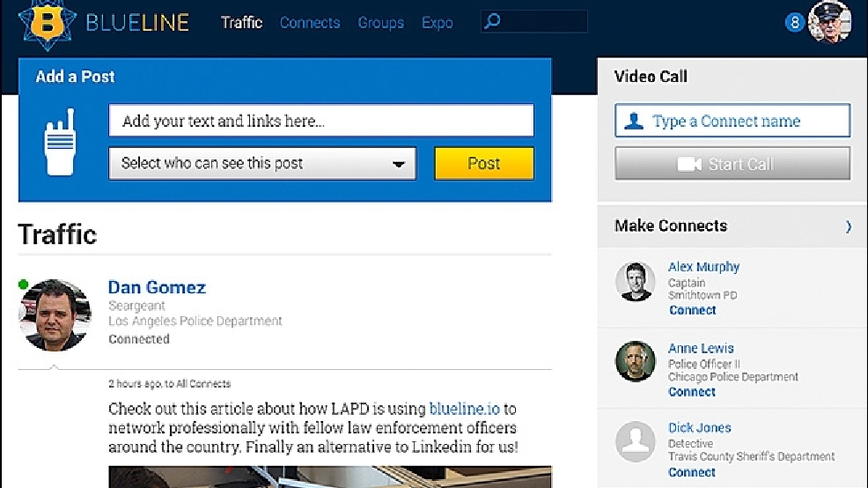The image size is (868, 488).
Task: Click '2 hours ago, to All Connects' text
Action: pos(169,384)
